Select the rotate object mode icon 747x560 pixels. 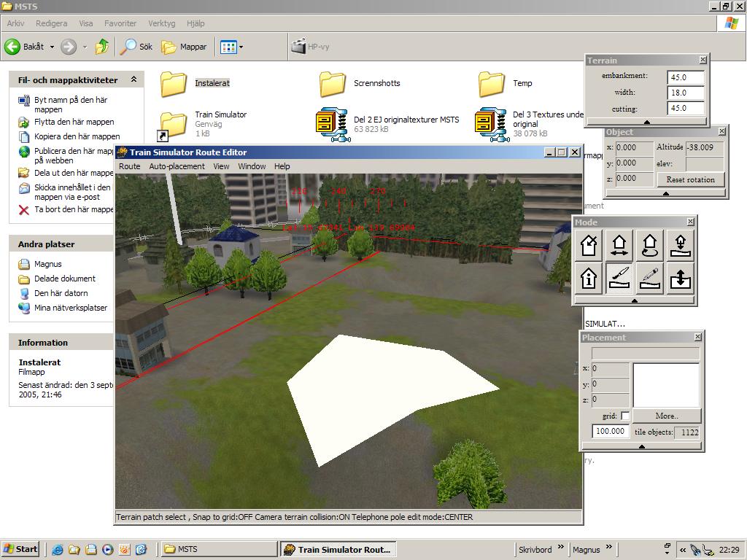[650, 245]
